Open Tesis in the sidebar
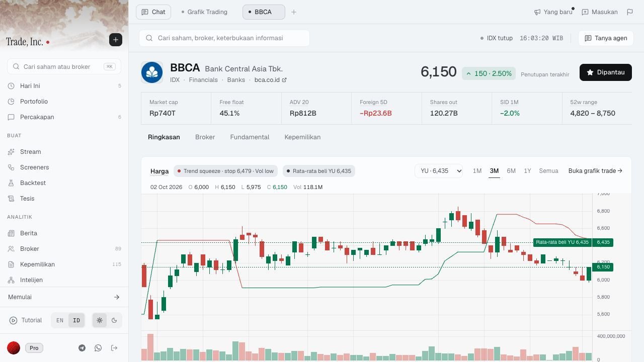644x362 pixels. click(x=64, y=199)
